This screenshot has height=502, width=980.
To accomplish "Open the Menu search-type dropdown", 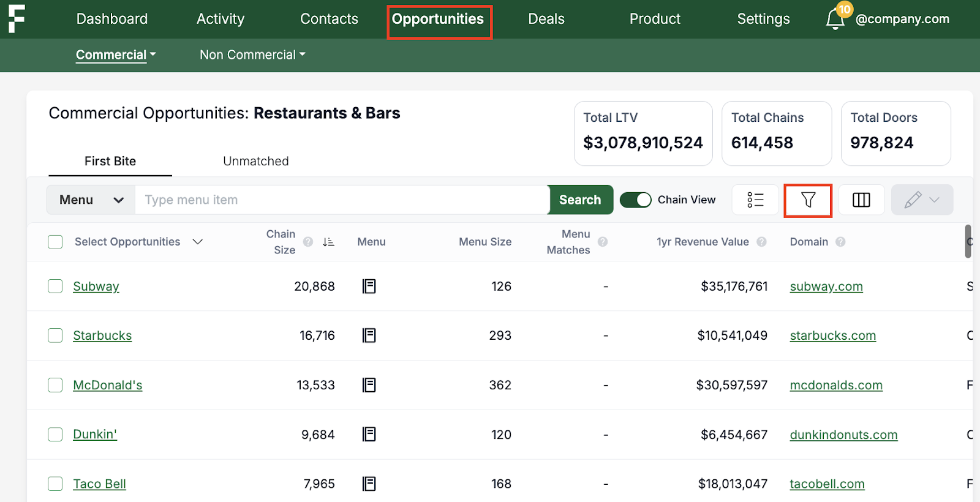I will click(x=91, y=200).
